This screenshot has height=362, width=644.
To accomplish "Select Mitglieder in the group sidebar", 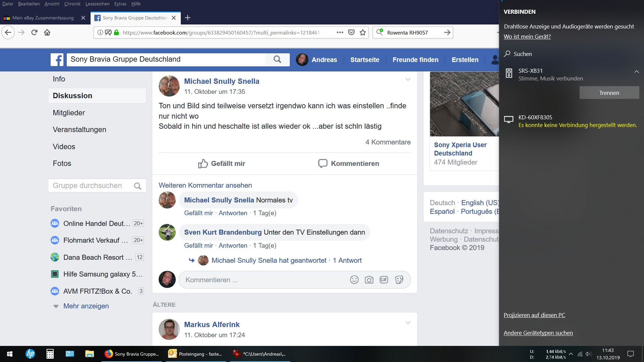I will tap(69, 113).
